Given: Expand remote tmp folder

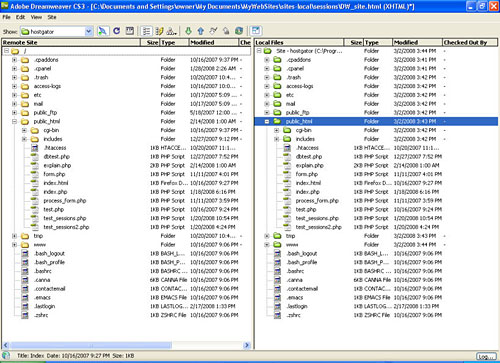Looking at the screenshot, I should 14,236.
